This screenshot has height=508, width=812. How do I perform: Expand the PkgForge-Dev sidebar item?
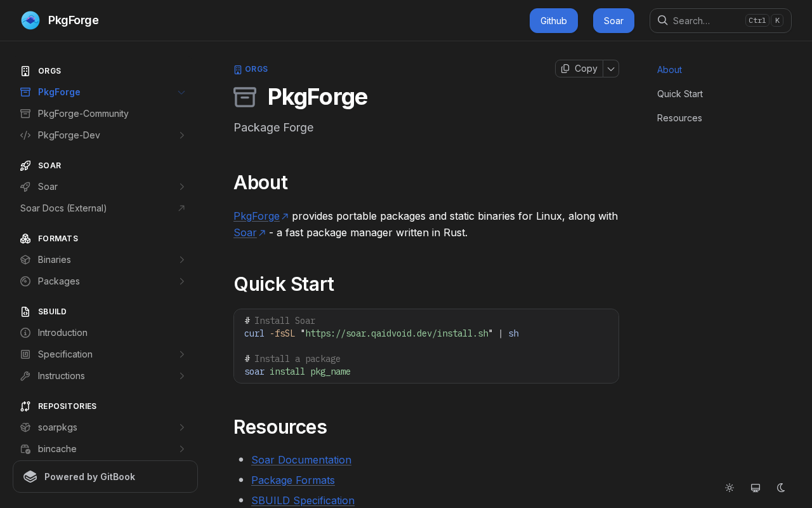pyautogui.click(x=181, y=135)
